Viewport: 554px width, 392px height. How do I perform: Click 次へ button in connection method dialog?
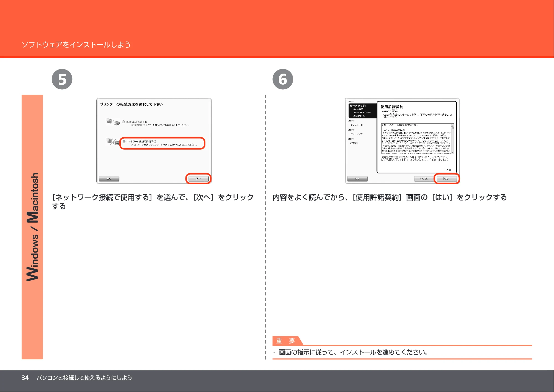pyautogui.click(x=199, y=179)
